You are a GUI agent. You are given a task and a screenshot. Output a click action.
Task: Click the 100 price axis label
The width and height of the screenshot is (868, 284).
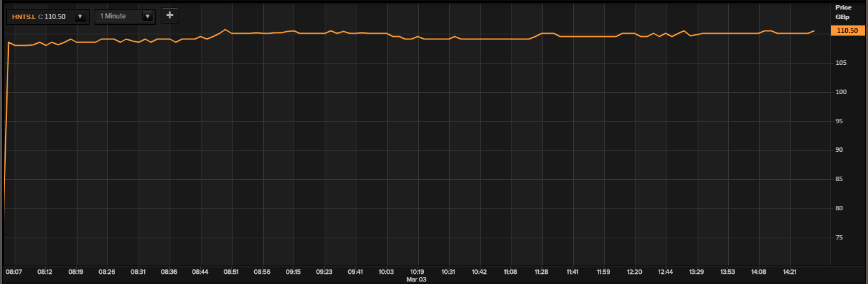[840, 92]
